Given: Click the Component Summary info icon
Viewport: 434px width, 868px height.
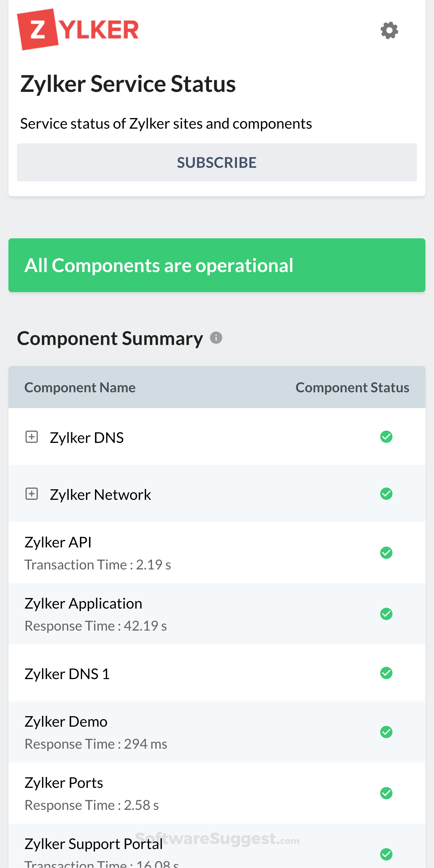Looking at the screenshot, I should click(216, 338).
